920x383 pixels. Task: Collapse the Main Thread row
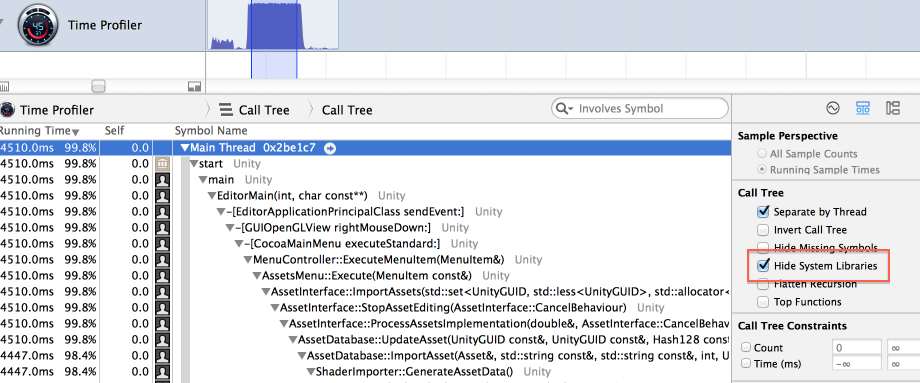point(185,148)
